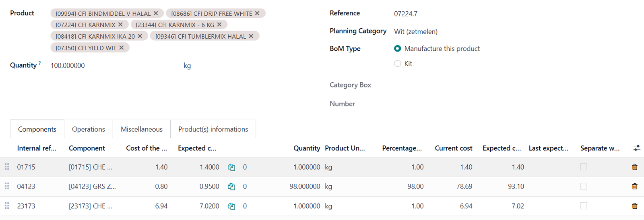This screenshot has height=220, width=644.
Task: Check Separate checkbox for component 01715
Action: [x=583, y=167]
